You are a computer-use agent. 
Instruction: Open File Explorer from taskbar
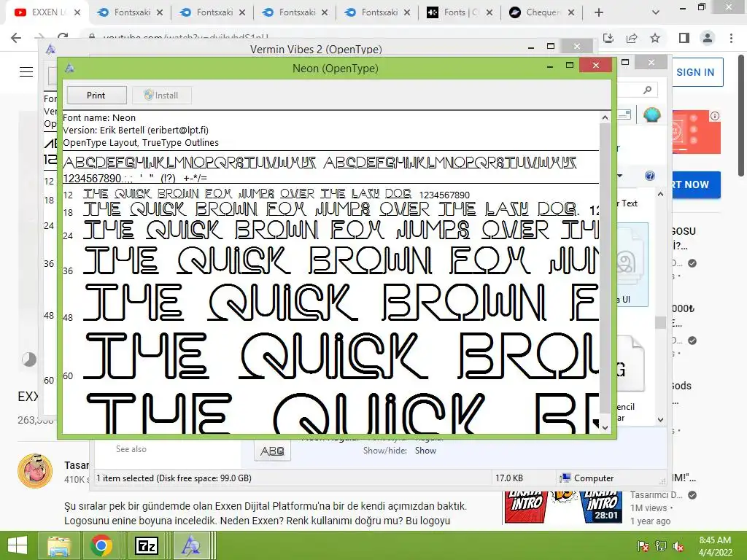tap(58, 545)
